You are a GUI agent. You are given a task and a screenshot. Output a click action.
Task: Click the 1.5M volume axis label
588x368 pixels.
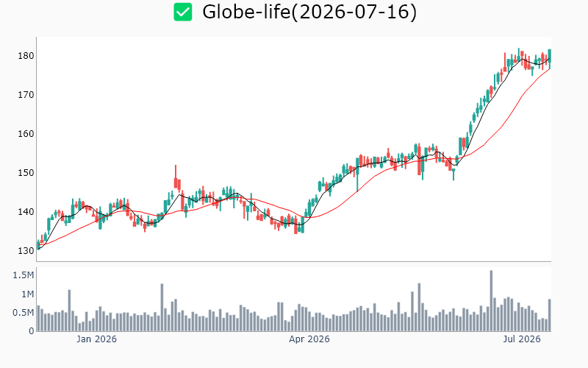[x=24, y=275]
